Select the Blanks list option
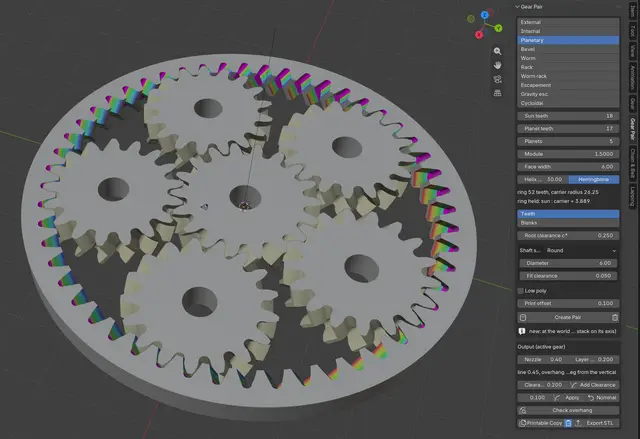Screen dimensions: 640x439 pyautogui.click(x=568, y=223)
